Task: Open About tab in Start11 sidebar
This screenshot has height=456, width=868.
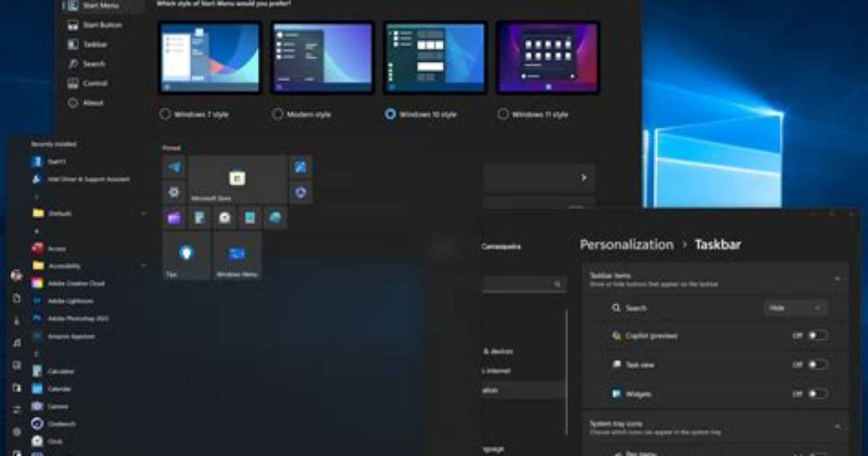Action: tap(86, 102)
